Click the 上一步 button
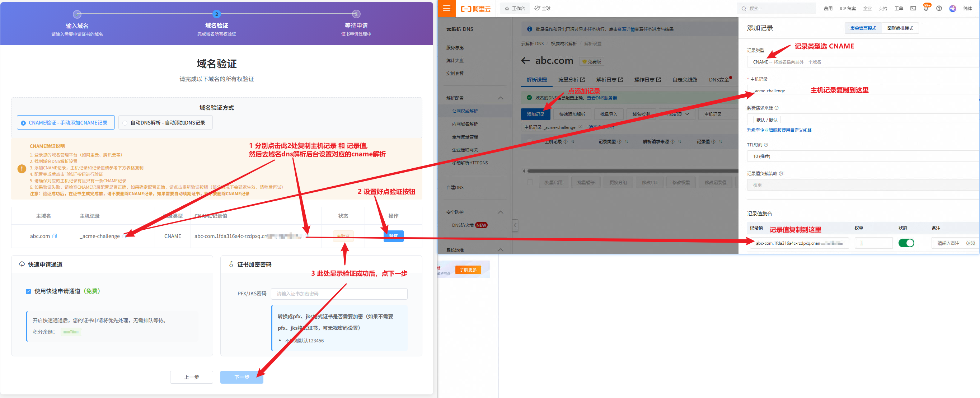This screenshot has width=980, height=398. (191, 377)
